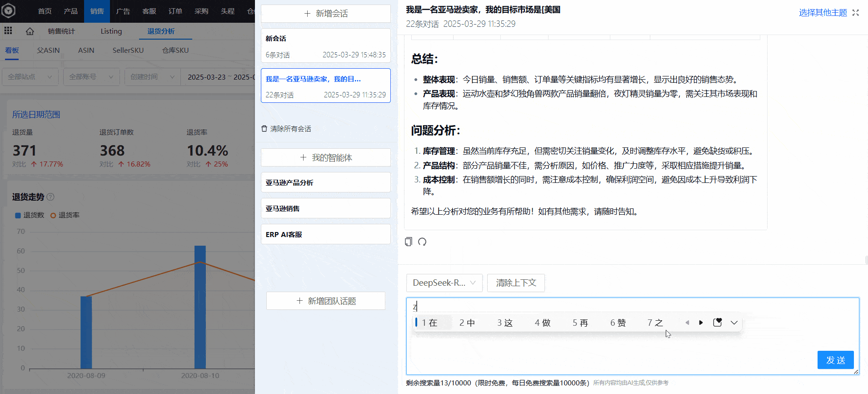Click the 我的智能体 button
868x394 pixels.
coord(326,157)
